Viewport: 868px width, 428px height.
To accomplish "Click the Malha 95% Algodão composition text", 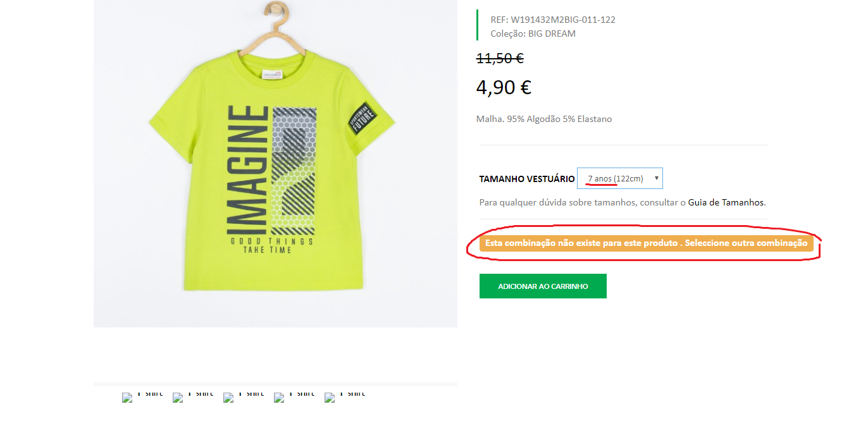I will 544,119.
